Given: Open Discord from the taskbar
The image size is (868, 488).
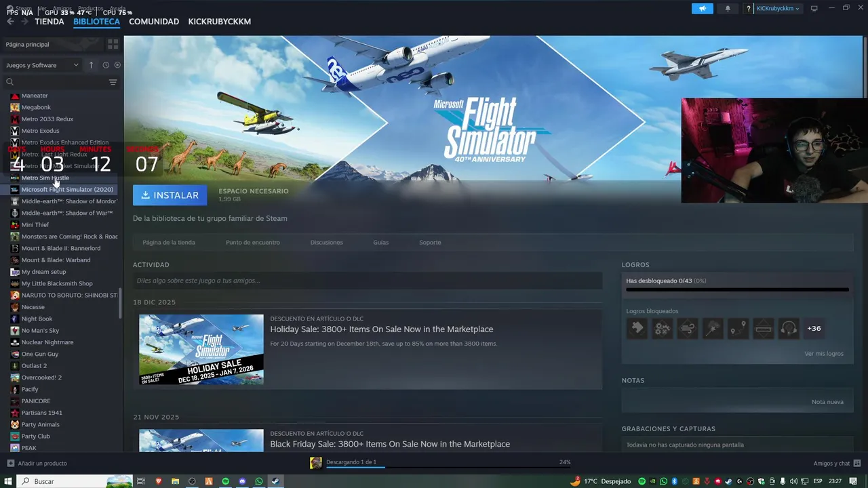Looking at the screenshot, I should pyautogui.click(x=242, y=481).
